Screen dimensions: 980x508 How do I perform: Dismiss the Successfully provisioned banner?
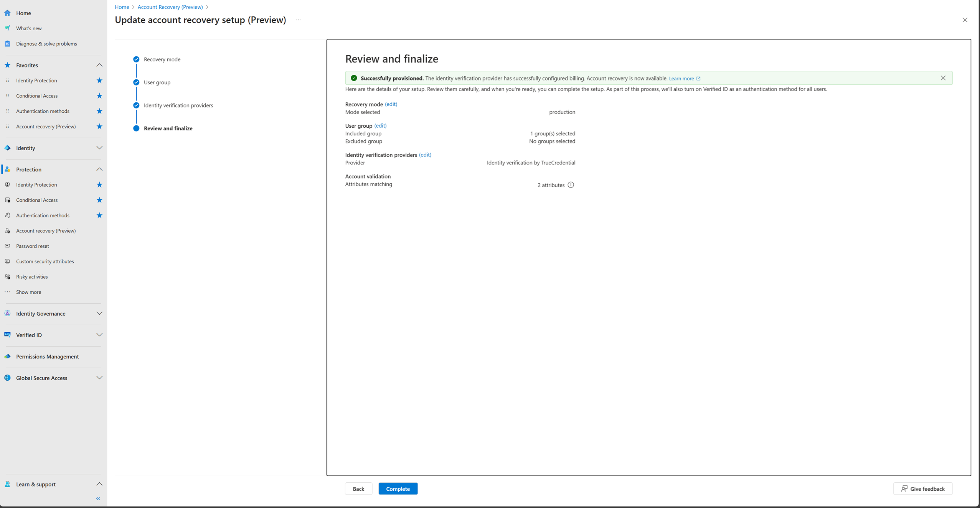click(943, 78)
